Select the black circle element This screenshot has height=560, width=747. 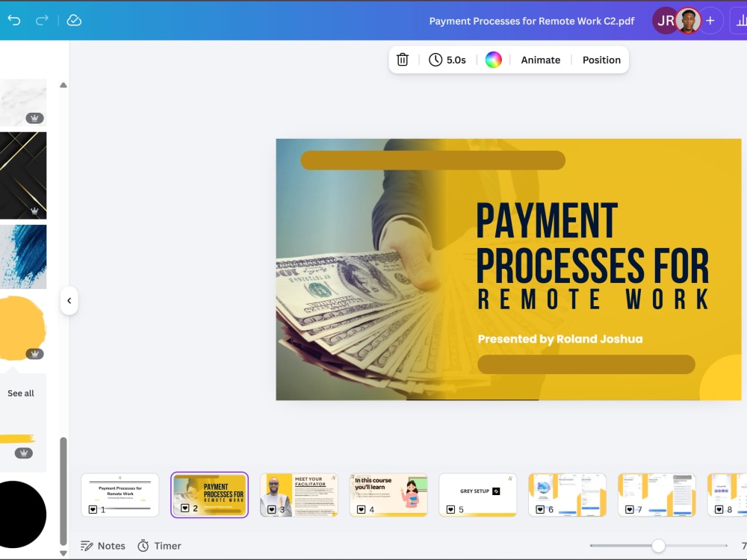[x=22, y=514]
